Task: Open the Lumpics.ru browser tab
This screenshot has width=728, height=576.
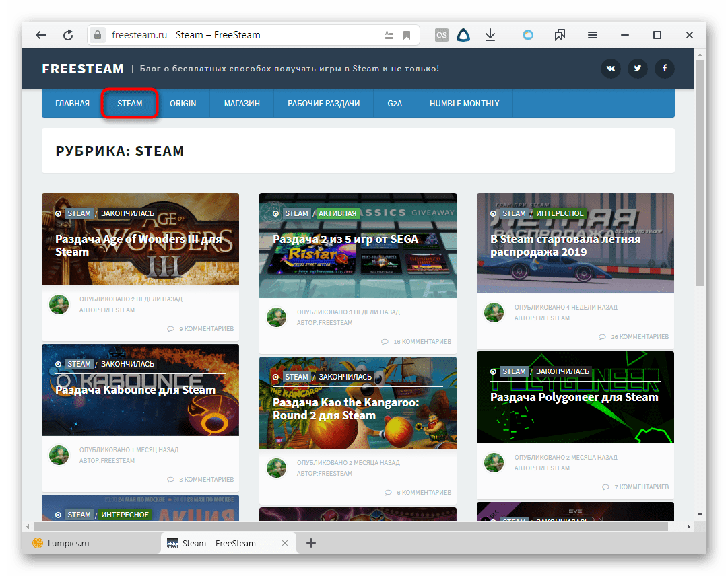Action: tap(67, 543)
